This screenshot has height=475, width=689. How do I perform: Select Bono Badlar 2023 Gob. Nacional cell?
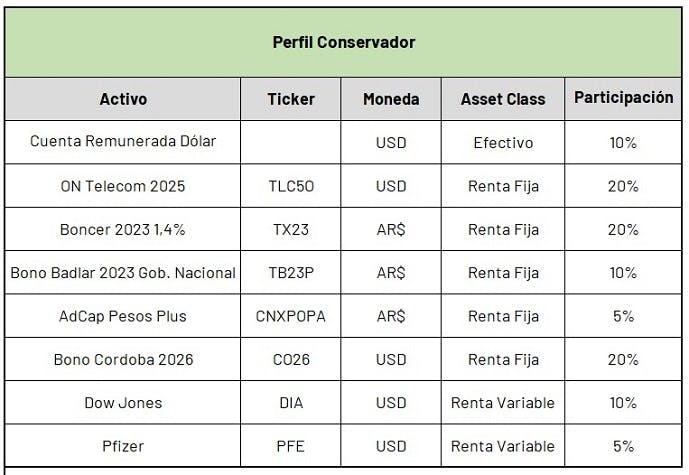pyautogui.click(x=123, y=272)
